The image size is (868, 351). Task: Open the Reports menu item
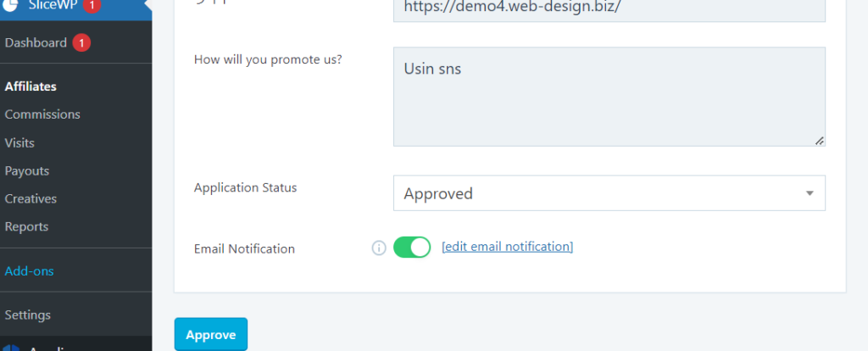click(x=26, y=227)
